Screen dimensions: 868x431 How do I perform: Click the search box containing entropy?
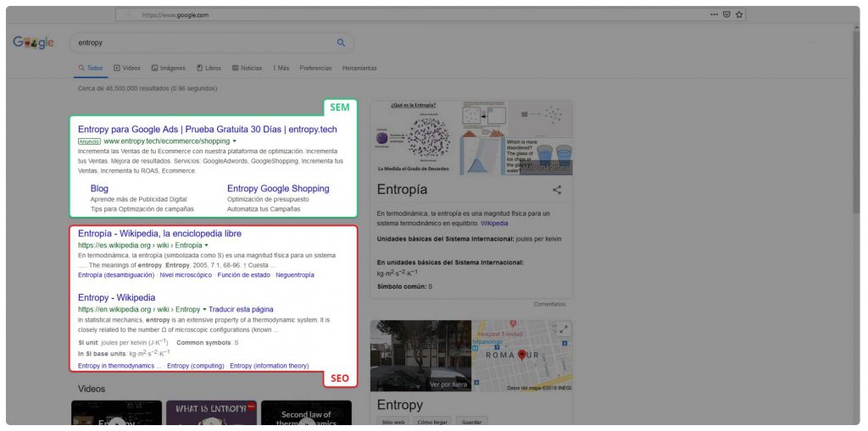click(211, 42)
